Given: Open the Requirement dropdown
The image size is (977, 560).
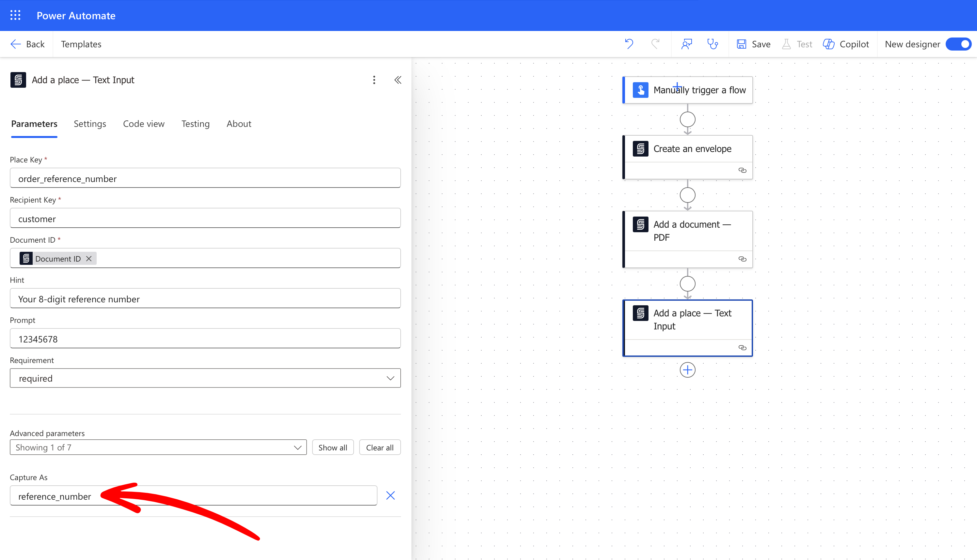Looking at the screenshot, I should click(205, 378).
